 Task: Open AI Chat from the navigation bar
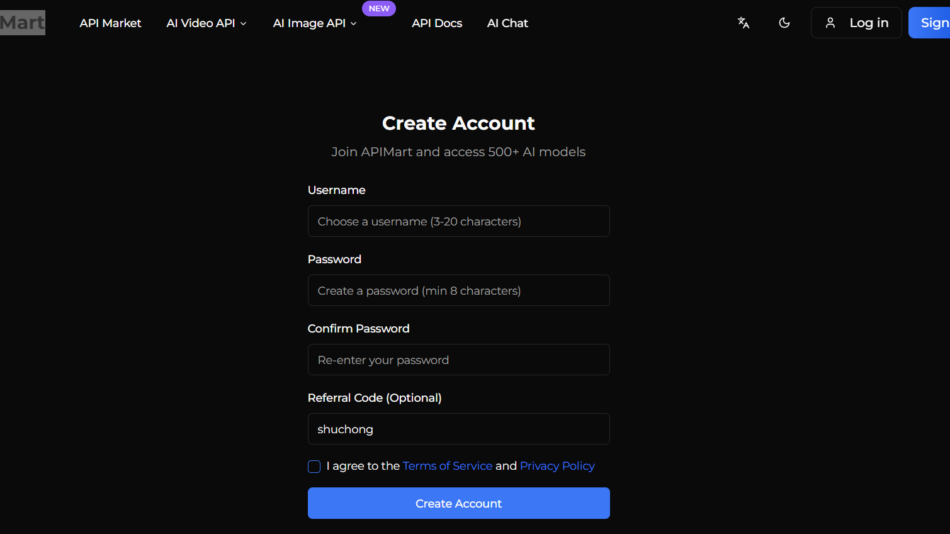[507, 23]
